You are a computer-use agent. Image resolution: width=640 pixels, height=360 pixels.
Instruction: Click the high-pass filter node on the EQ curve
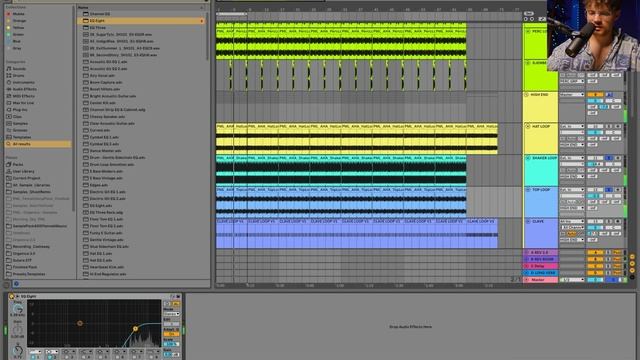pos(136,329)
